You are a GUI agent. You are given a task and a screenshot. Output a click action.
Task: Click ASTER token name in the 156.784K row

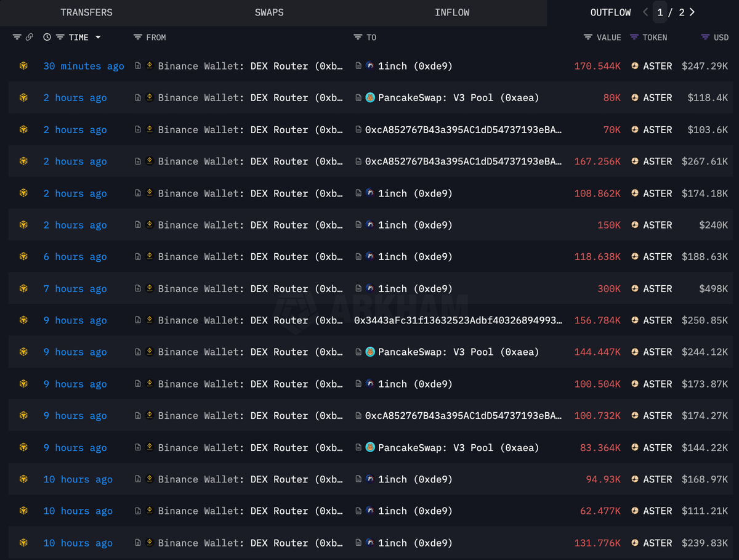tap(658, 320)
